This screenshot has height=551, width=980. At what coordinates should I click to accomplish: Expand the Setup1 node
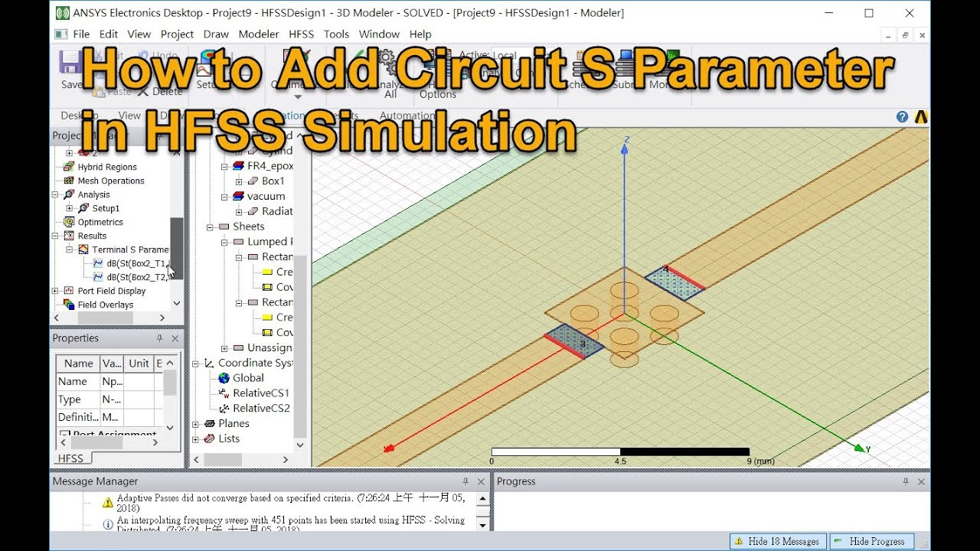tap(70, 208)
